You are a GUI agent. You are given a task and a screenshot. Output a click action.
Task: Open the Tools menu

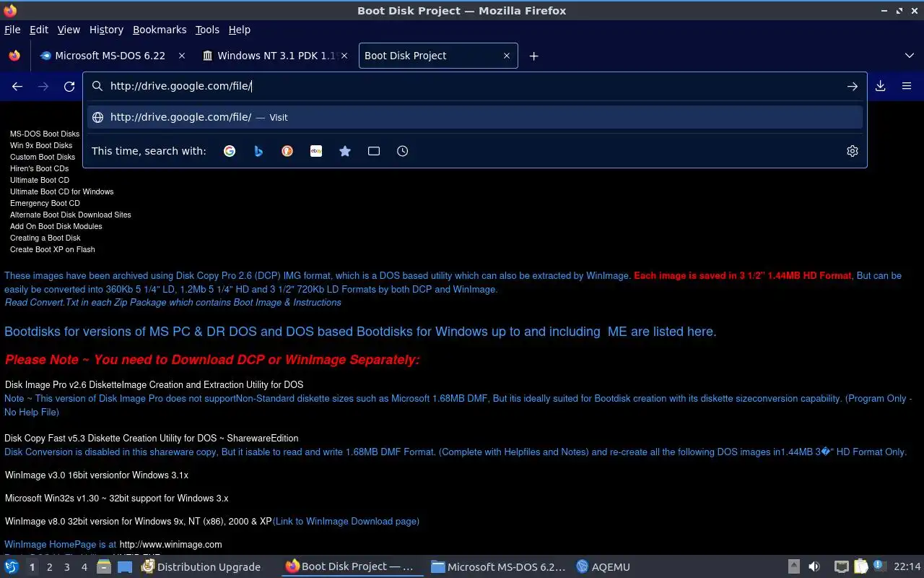[207, 30]
